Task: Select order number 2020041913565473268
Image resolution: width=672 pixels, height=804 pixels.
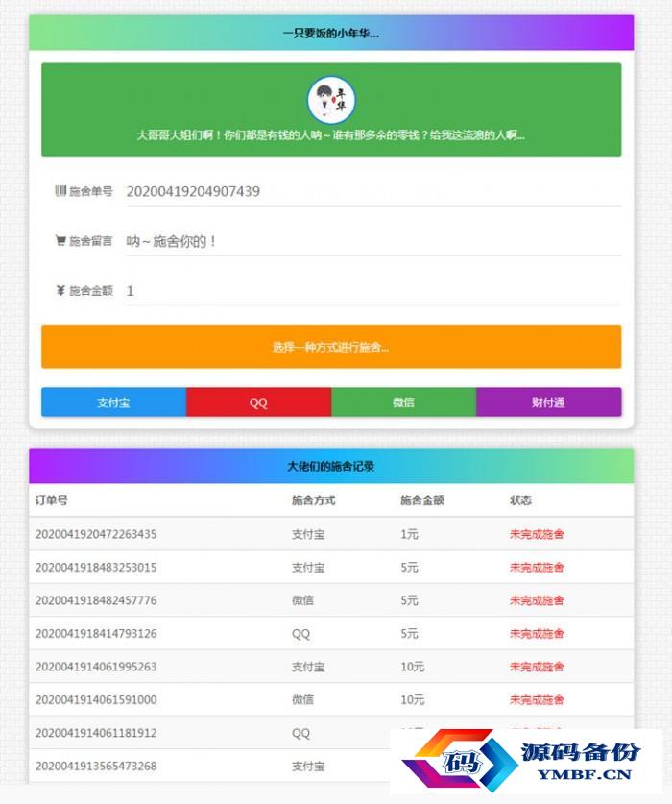Action: 96,766
